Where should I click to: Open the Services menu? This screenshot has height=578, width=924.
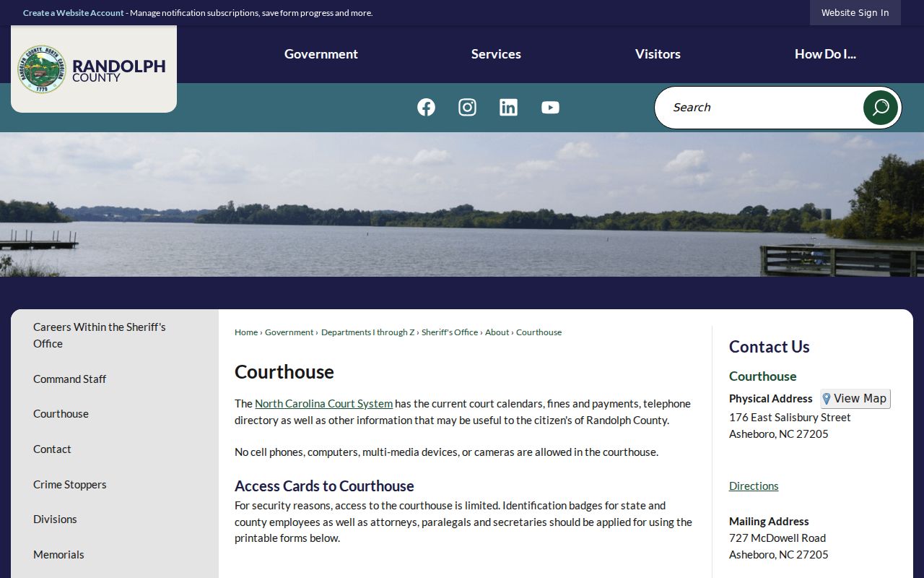tap(496, 54)
